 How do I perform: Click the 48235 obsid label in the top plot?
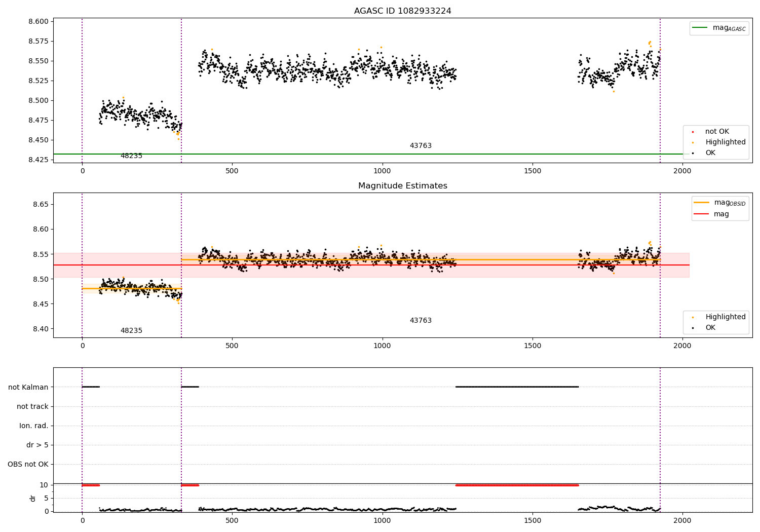[x=131, y=156]
